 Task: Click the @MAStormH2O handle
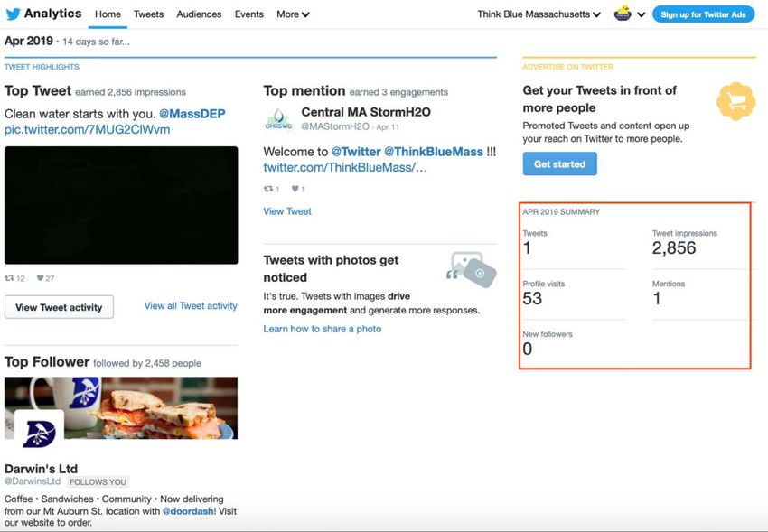[335, 126]
